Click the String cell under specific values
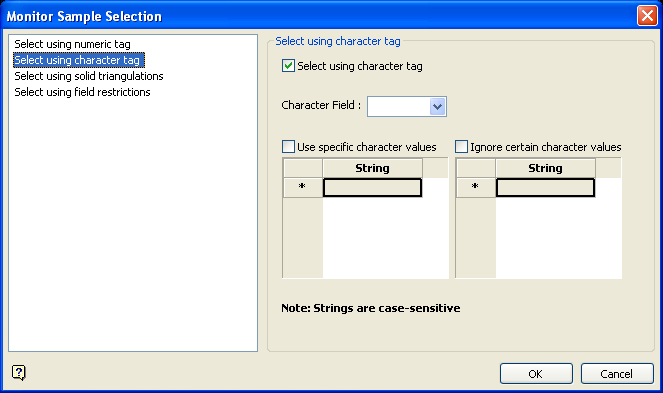 [x=373, y=188]
